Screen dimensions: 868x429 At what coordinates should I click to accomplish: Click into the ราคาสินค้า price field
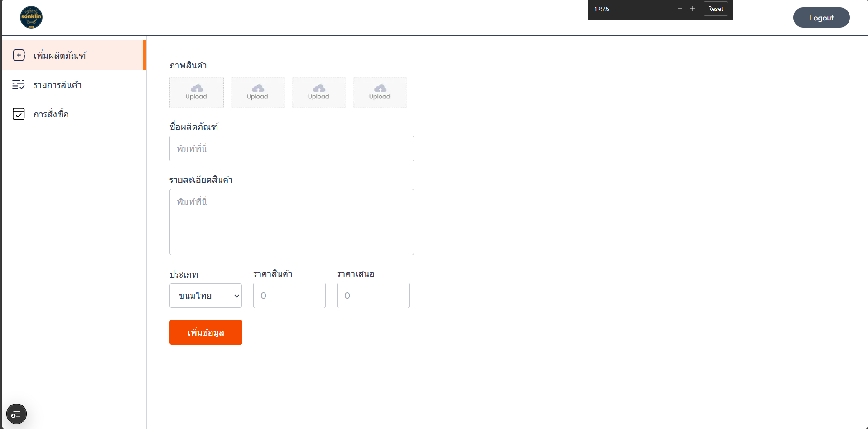[289, 296]
